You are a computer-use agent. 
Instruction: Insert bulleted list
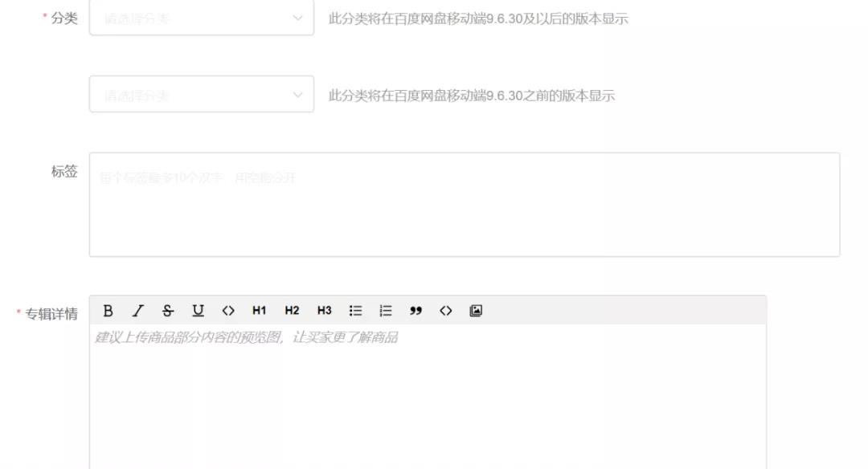(355, 311)
